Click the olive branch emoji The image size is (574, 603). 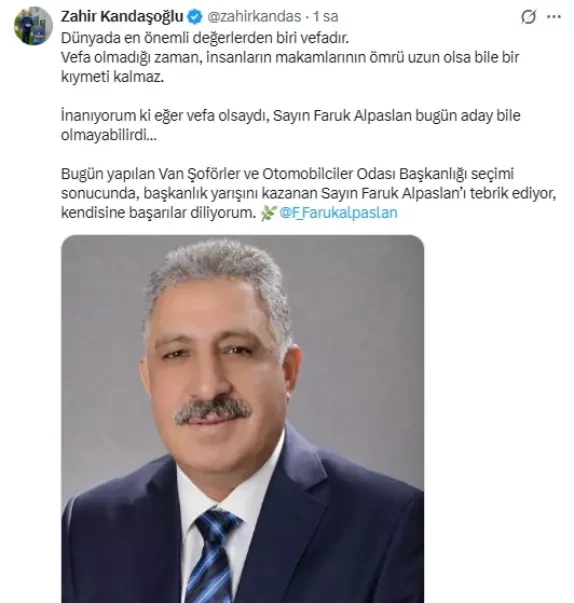tap(268, 213)
